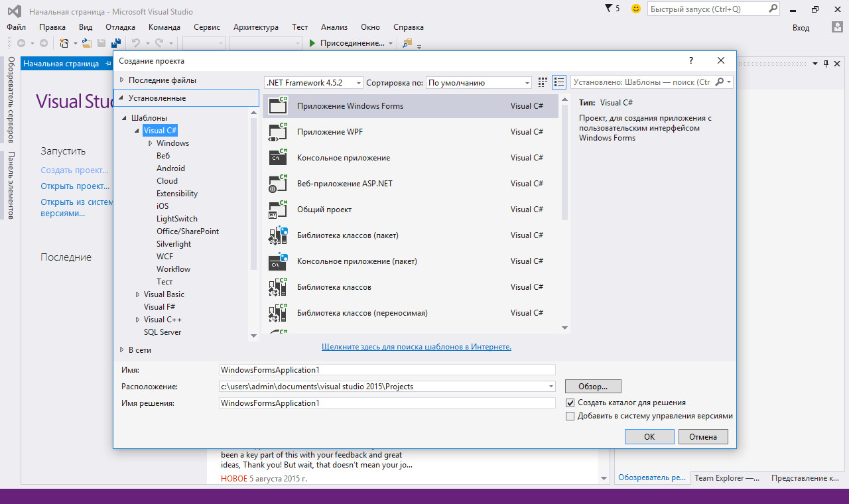The image size is (849, 504).
Task: Click the OK button
Action: [x=649, y=436]
